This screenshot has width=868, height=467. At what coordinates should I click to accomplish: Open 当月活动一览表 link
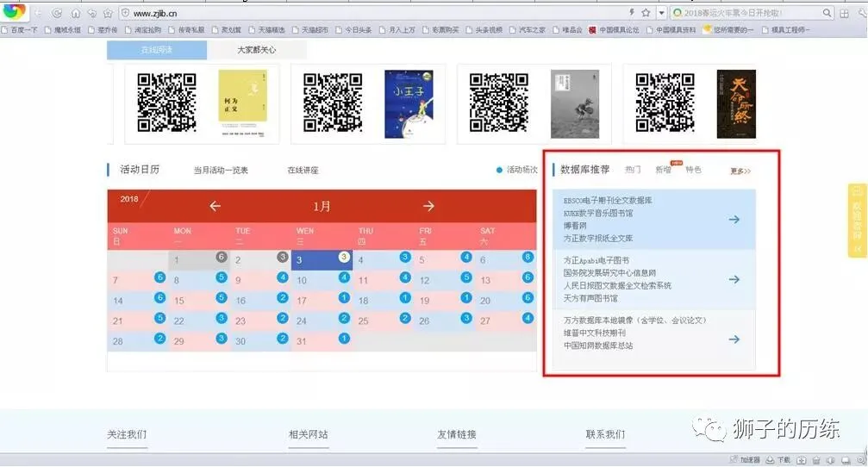[x=221, y=171]
